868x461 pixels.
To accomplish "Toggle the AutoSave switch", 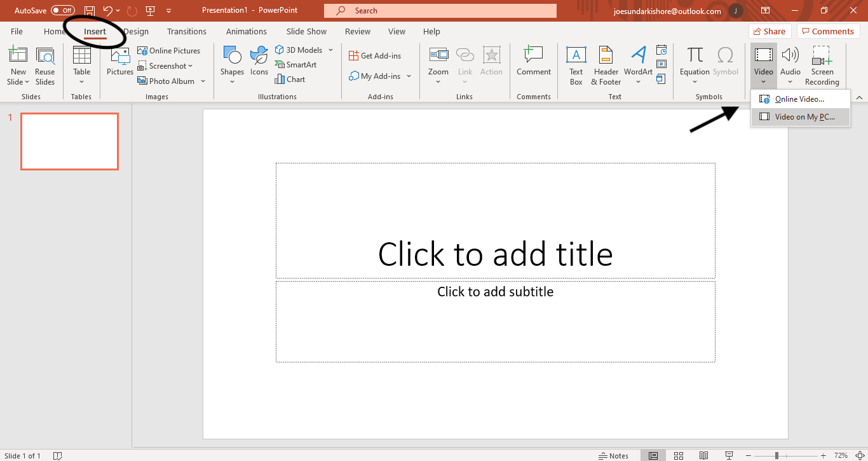I will tap(62, 11).
